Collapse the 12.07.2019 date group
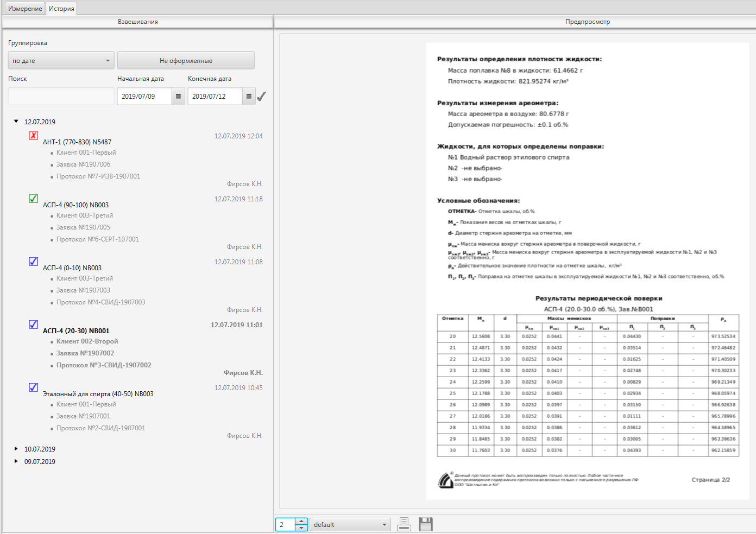Image resolution: width=756 pixels, height=534 pixels. point(16,122)
